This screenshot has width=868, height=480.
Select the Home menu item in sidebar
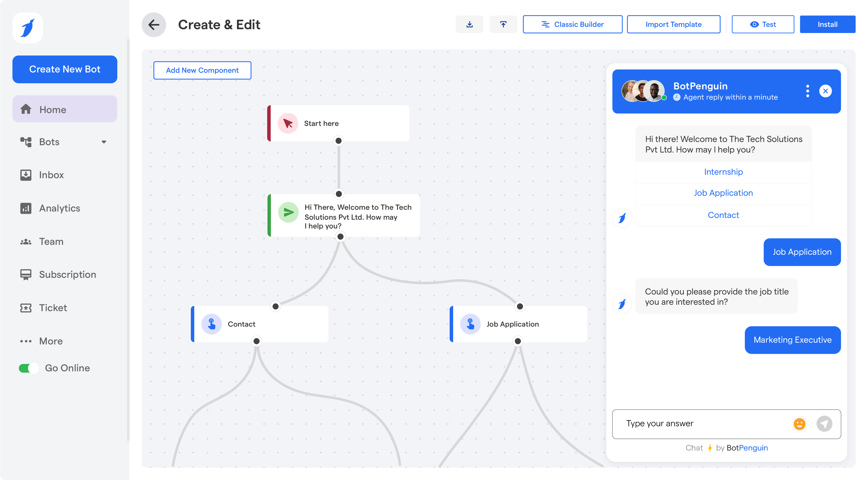point(64,109)
